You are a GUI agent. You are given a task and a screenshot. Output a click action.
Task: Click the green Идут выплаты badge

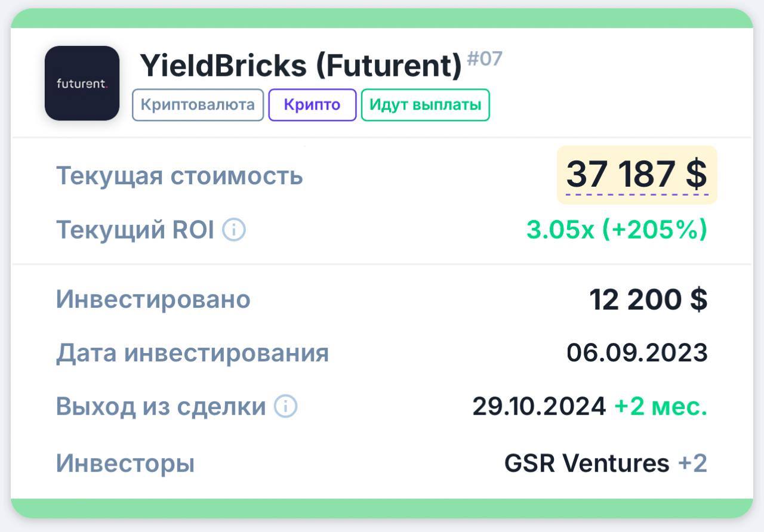pyautogui.click(x=425, y=105)
